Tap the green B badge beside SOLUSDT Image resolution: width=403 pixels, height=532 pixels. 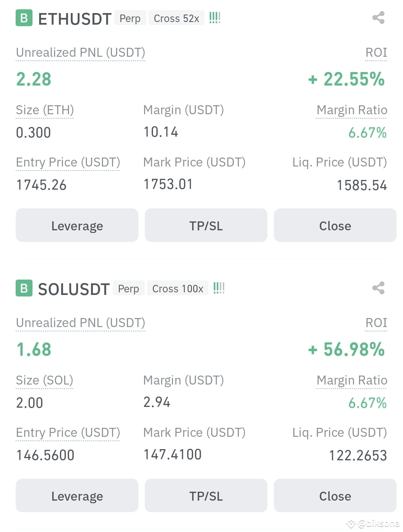pos(24,288)
